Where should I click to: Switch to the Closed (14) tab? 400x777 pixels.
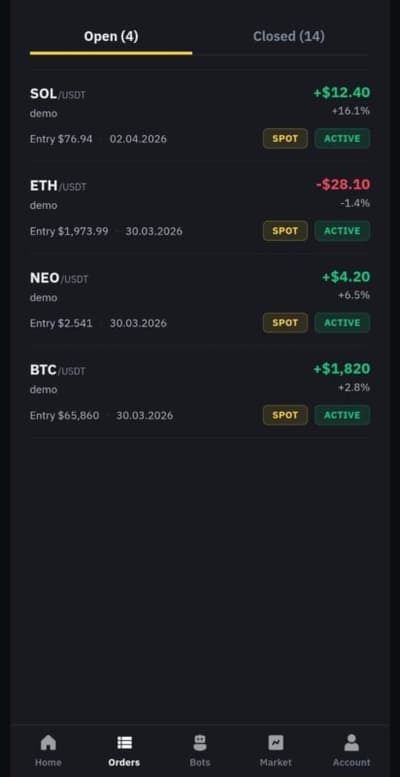[x=289, y=36]
